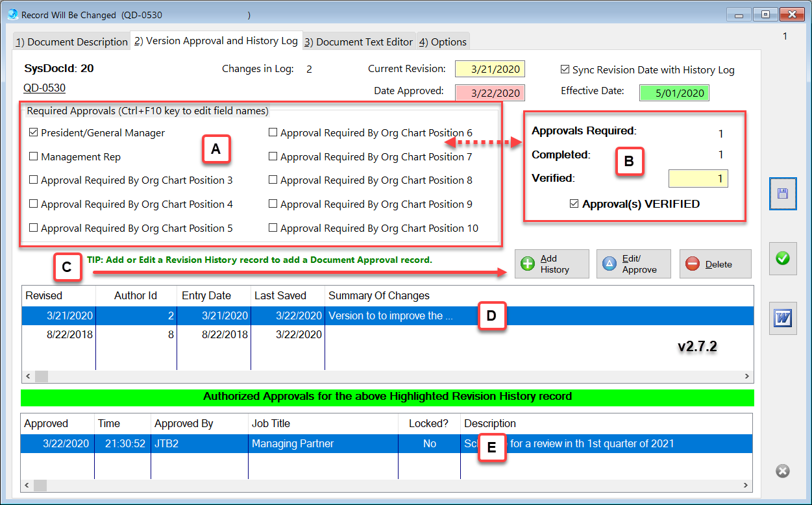This screenshot has height=505, width=812.
Task: Select the 8/22/2018 revision history row
Action: pos(195,335)
